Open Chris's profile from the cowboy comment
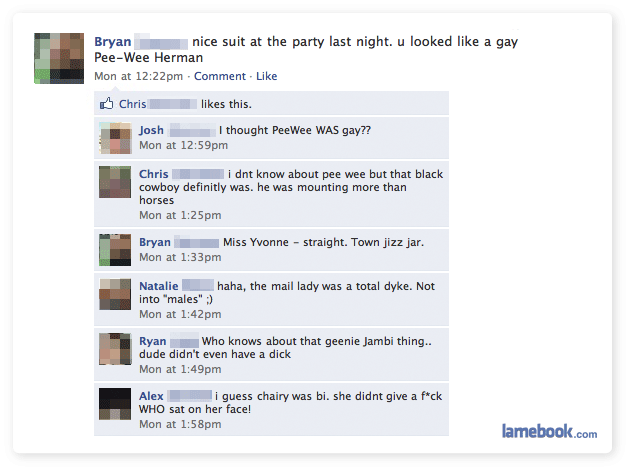Image resolution: width=630 pixels, height=471 pixels. pos(153,174)
